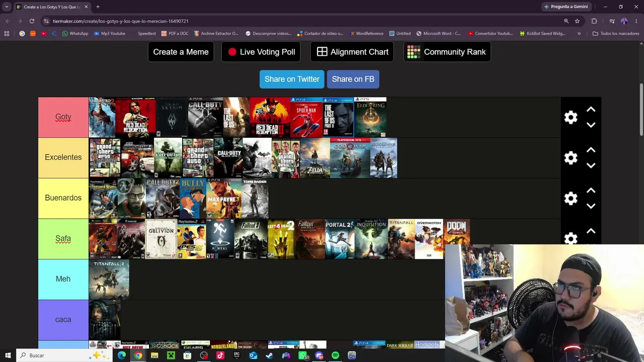Open the Community Rank view
This screenshot has width=644, height=362.
pyautogui.click(x=447, y=52)
